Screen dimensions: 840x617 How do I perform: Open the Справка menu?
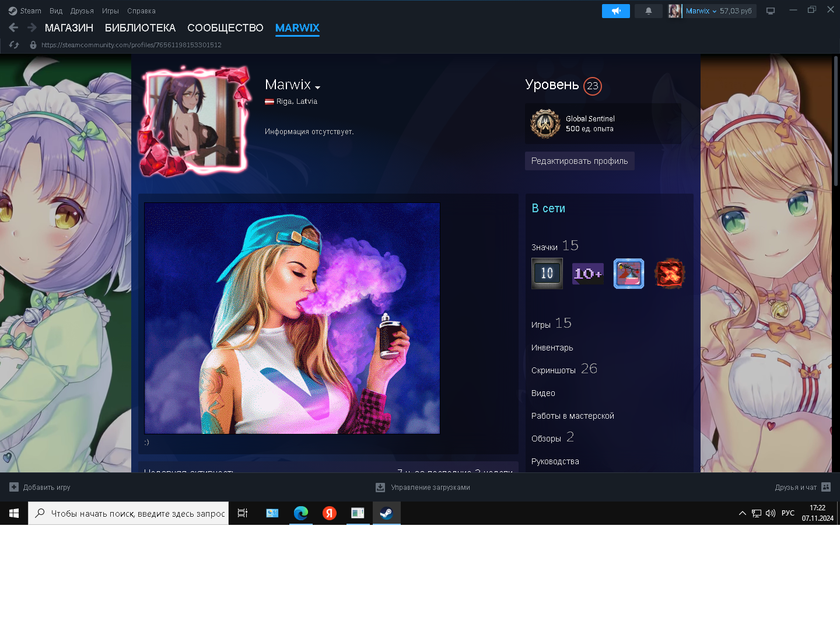(x=141, y=11)
